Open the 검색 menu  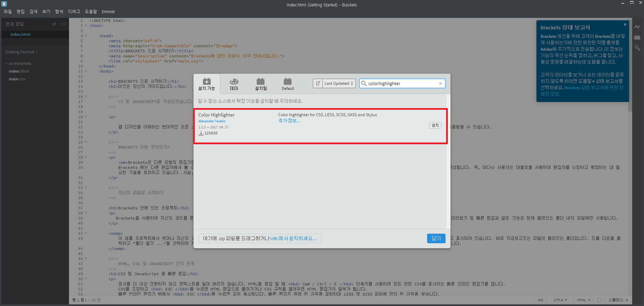[33, 11]
